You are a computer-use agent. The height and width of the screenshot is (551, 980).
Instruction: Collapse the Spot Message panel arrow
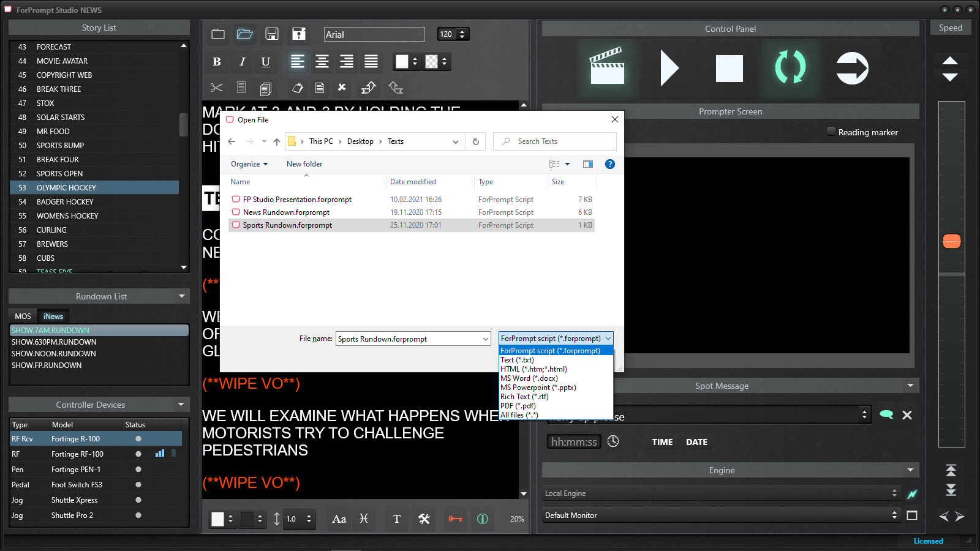point(910,386)
